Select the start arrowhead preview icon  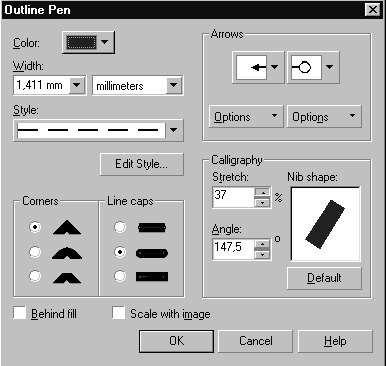pyautogui.click(x=251, y=67)
